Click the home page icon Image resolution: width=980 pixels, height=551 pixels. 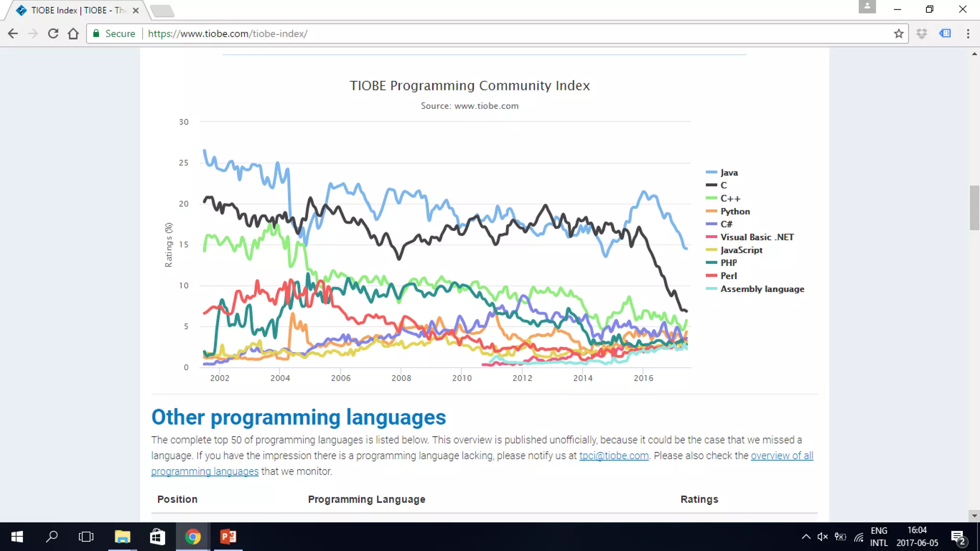(73, 33)
